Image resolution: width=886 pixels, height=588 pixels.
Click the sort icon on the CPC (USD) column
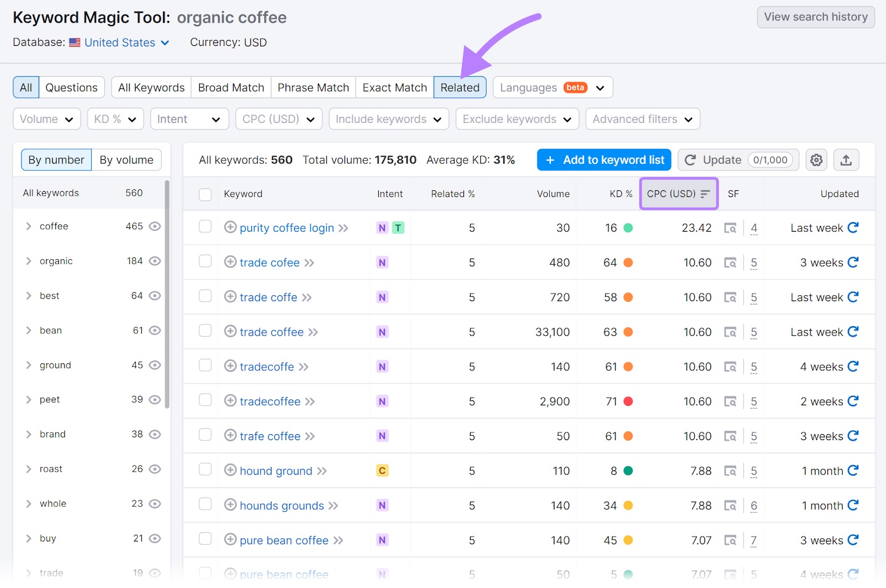(704, 194)
